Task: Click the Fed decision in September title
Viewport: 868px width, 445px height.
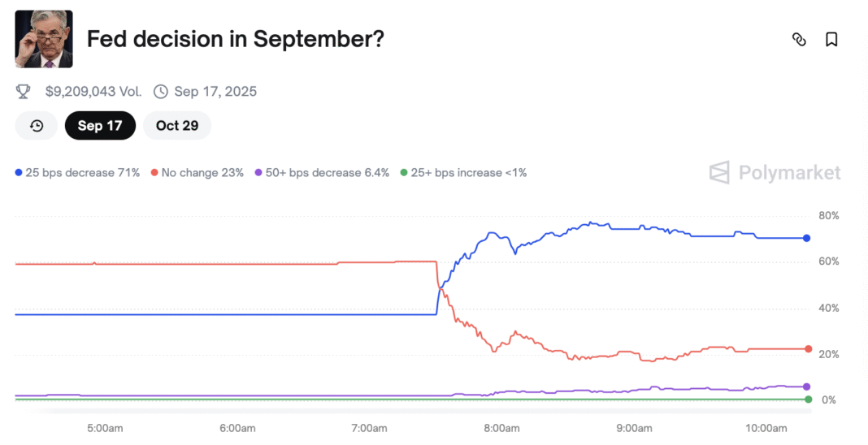Action: 235,39
